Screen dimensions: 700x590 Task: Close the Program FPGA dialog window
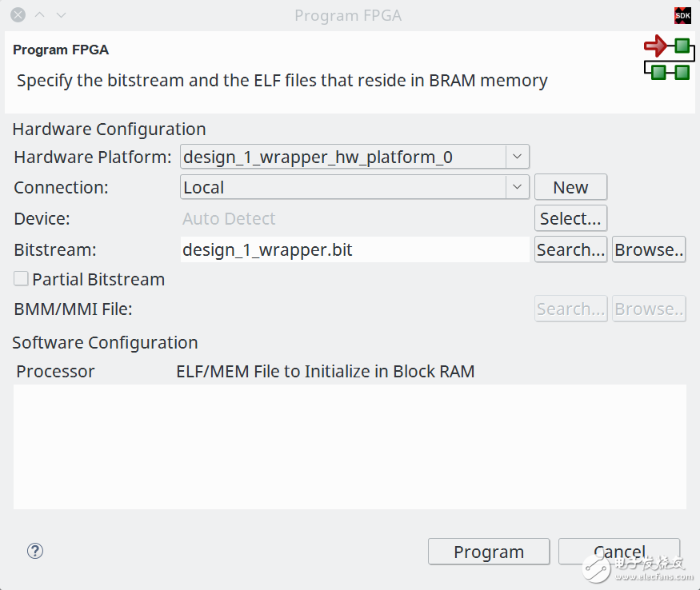pyautogui.click(x=18, y=15)
